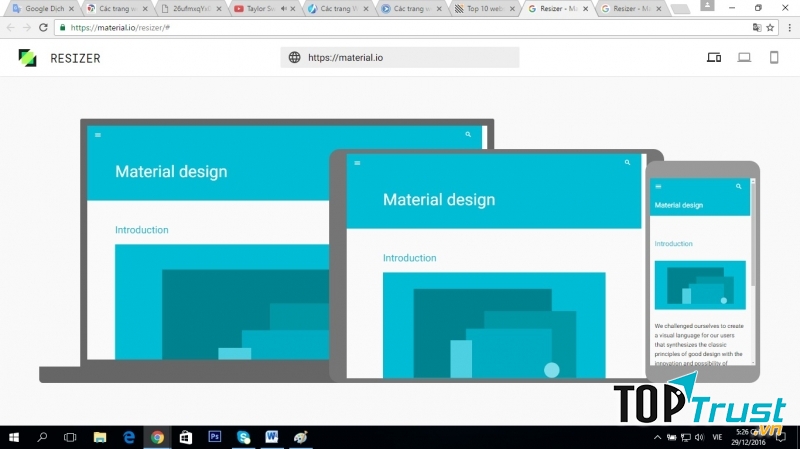Click the Chrome address bar URL
This screenshot has height=449, width=800.
tap(120, 28)
